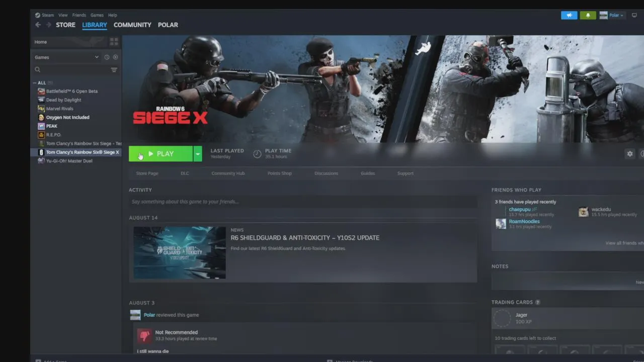Click chaepupu's friend avatar

pos(501,212)
